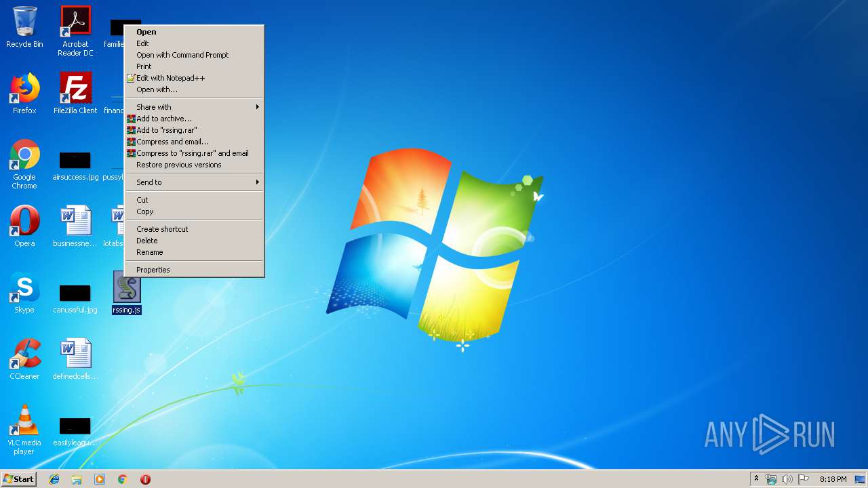Viewport: 868px width, 488px height.
Task: Launch Skype from the desktop
Action: point(24,293)
